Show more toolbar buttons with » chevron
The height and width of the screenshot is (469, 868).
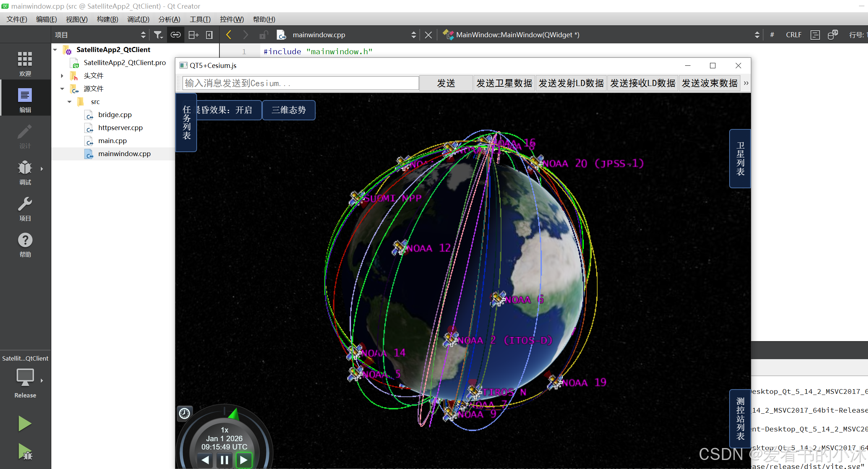(746, 83)
